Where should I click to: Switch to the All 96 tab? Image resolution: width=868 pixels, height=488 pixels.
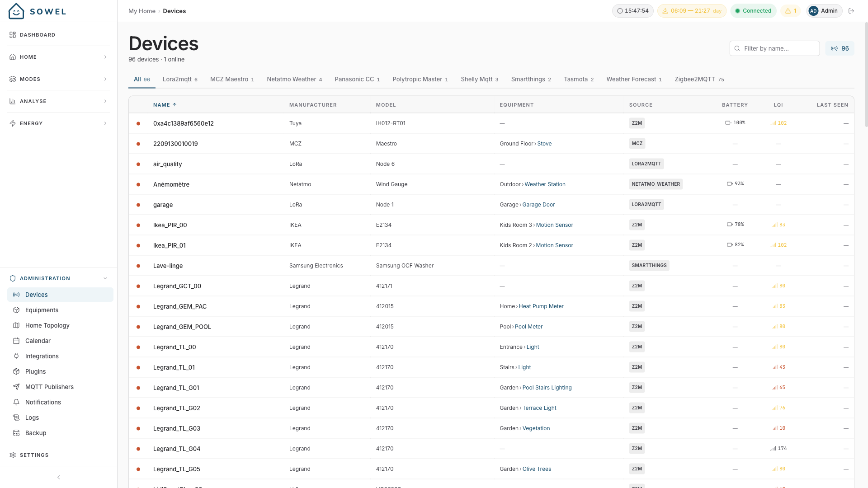(142, 79)
